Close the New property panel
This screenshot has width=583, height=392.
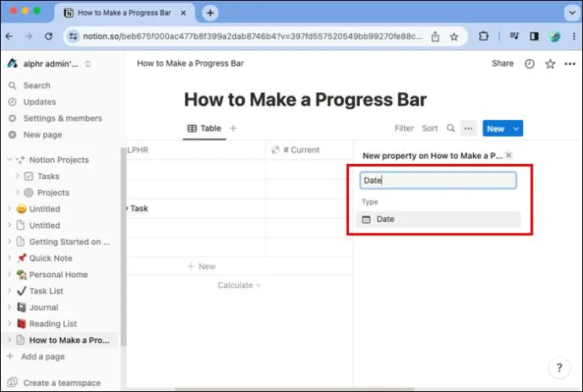tap(509, 155)
